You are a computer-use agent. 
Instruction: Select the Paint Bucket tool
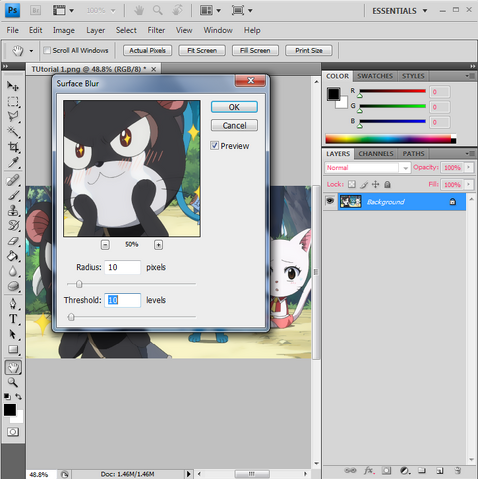click(13, 256)
